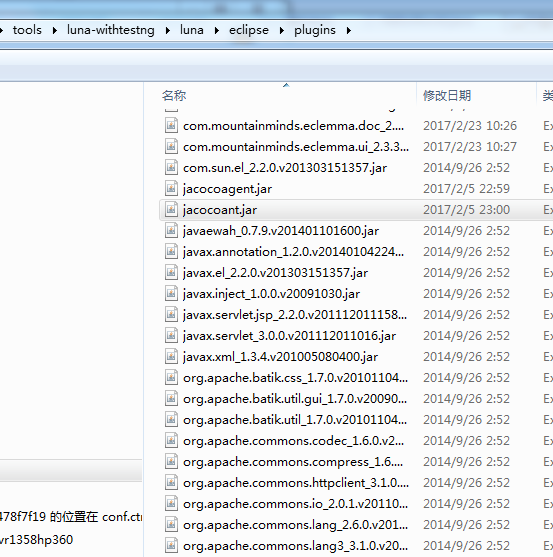553x557 pixels.
Task: Select javax.xml_1.3.4.v201005080400.jar file name
Action: (x=280, y=357)
